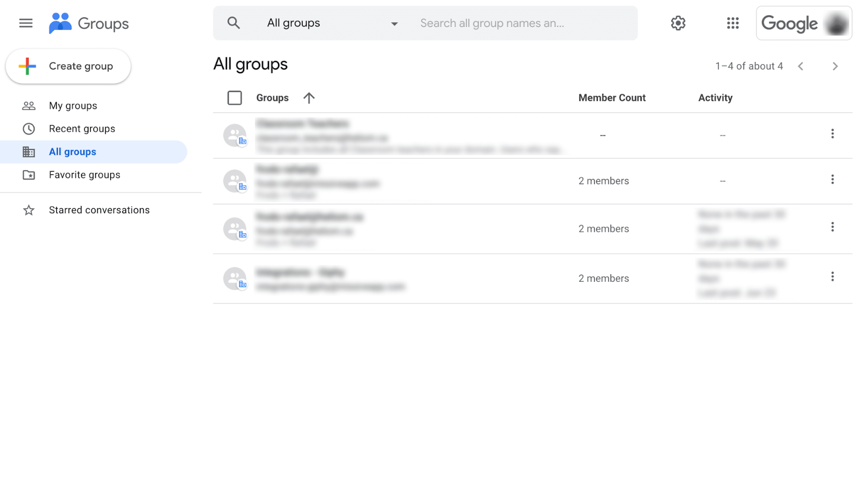Click the Google Groups logo
The height and width of the screenshot is (504, 864).
pyautogui.click(x=89, y=23)
